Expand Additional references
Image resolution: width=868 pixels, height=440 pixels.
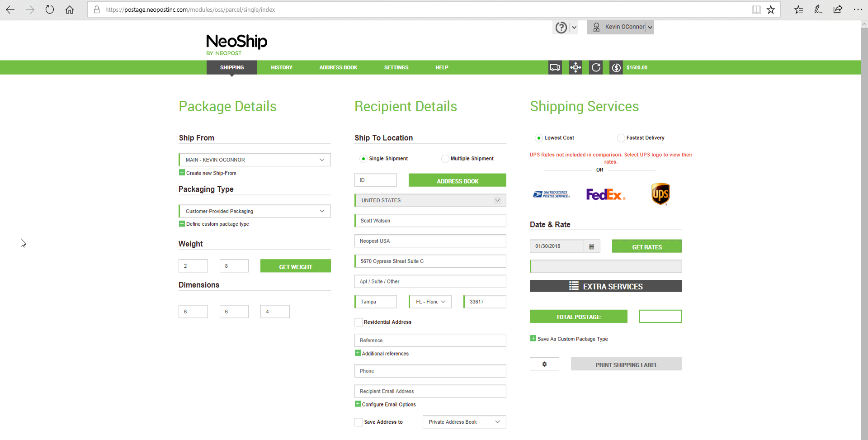coord(382,354)
